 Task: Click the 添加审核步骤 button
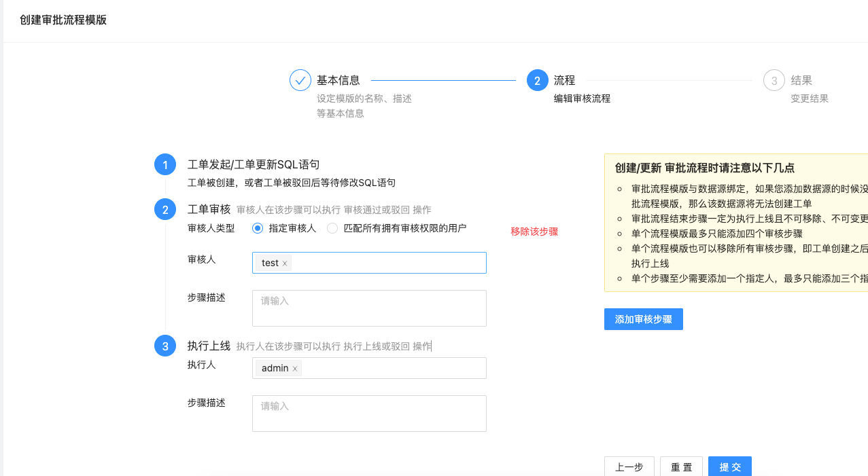click(x=643, y=319)
